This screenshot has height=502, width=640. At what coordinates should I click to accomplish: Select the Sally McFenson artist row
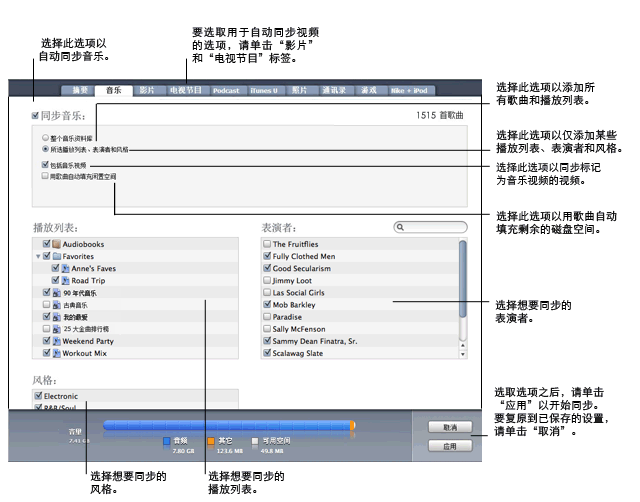[360, 329]
